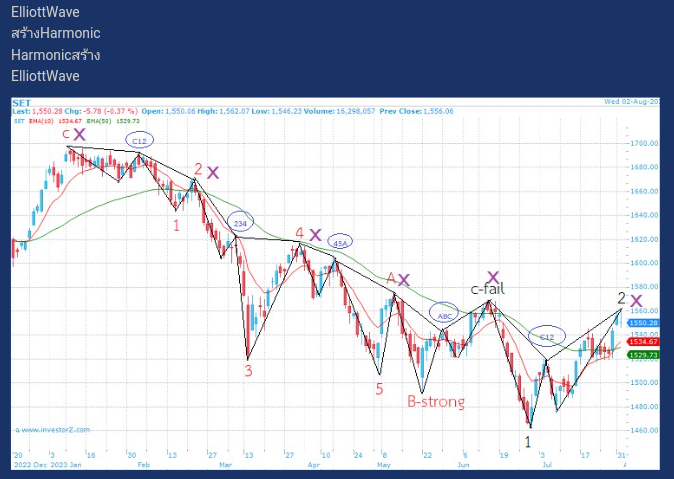Click the '19 day tick near Jun

[503, 455]
